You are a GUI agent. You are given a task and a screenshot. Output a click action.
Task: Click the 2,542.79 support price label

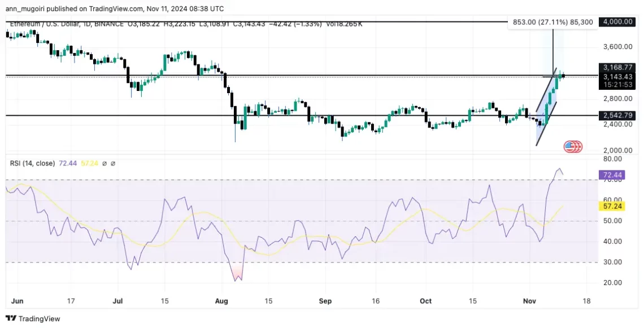(617, 115)
